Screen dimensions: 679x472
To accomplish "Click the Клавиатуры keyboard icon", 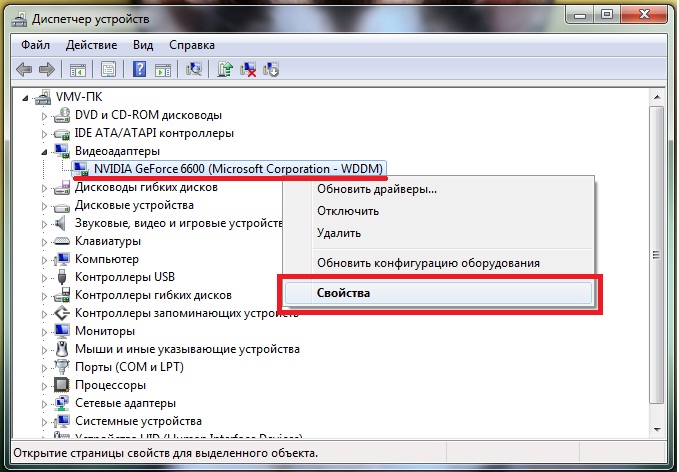I will click(x=62, y=241).
